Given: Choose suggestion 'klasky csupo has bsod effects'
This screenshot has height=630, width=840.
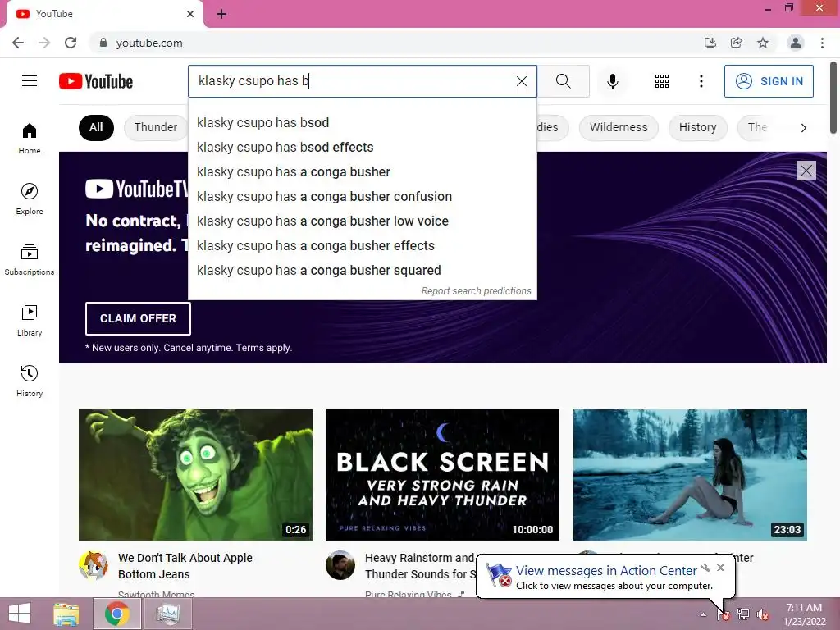Looking at the screenshot, I should (x=362, y=148).
